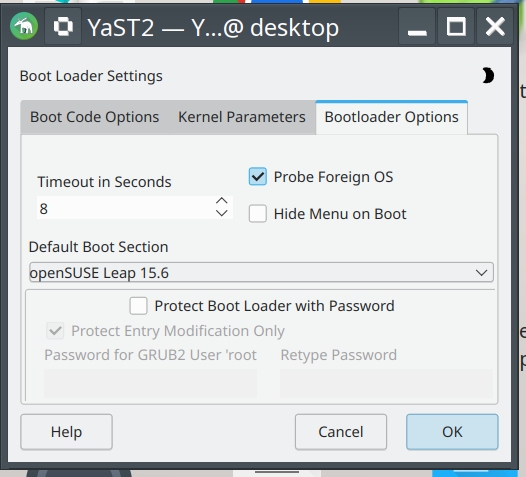
Task: Click the window pin icon in title bar
Action: point(63,26)
